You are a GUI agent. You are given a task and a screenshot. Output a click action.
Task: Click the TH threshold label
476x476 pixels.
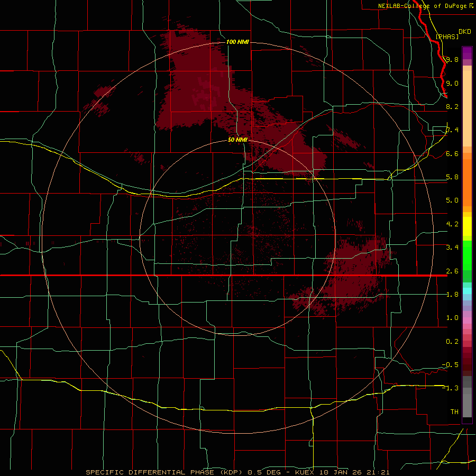tap(454, 412)
